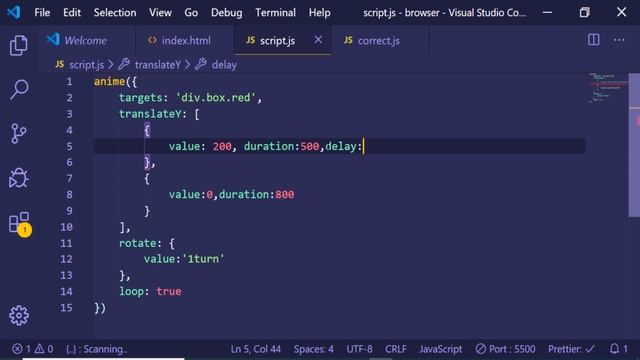Open the Debug menu
The image size is (640, 360).
[x=227, y=13]
